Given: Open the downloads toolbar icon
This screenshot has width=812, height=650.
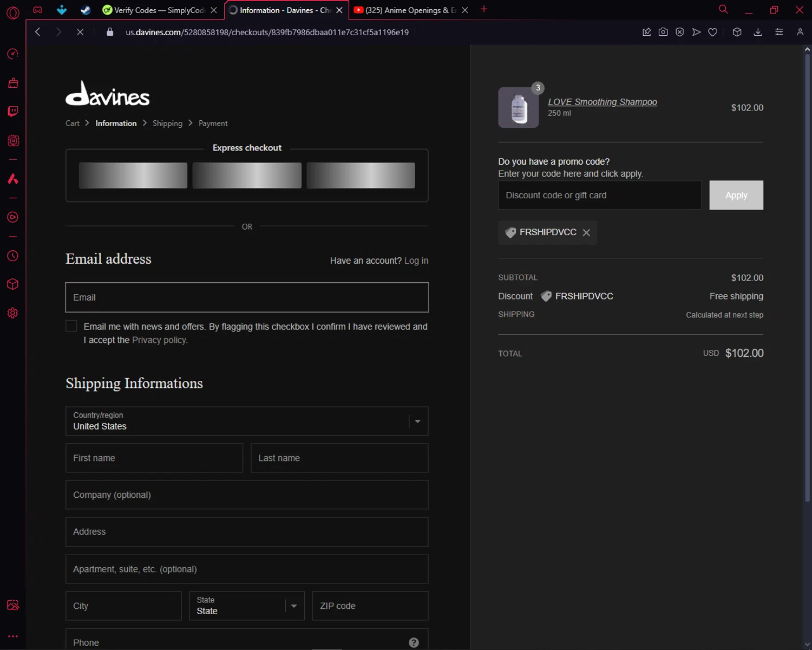Looking at the screenshot, I should (758, 32).
